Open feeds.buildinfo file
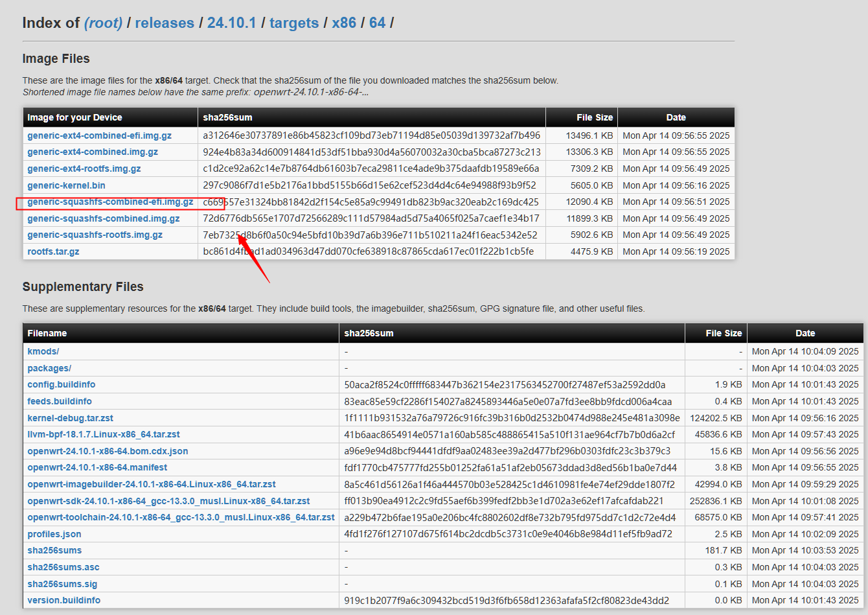 pos(60,401)
